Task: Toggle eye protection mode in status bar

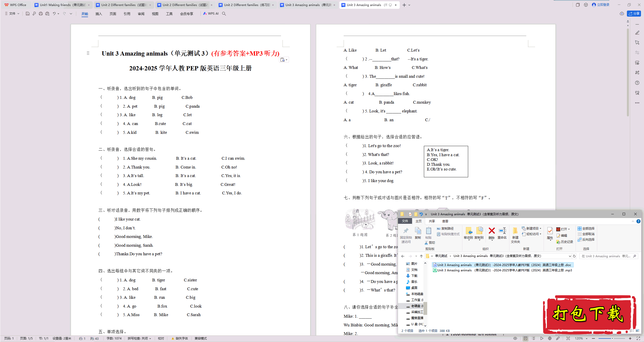Action: click(x=515, y=338)
